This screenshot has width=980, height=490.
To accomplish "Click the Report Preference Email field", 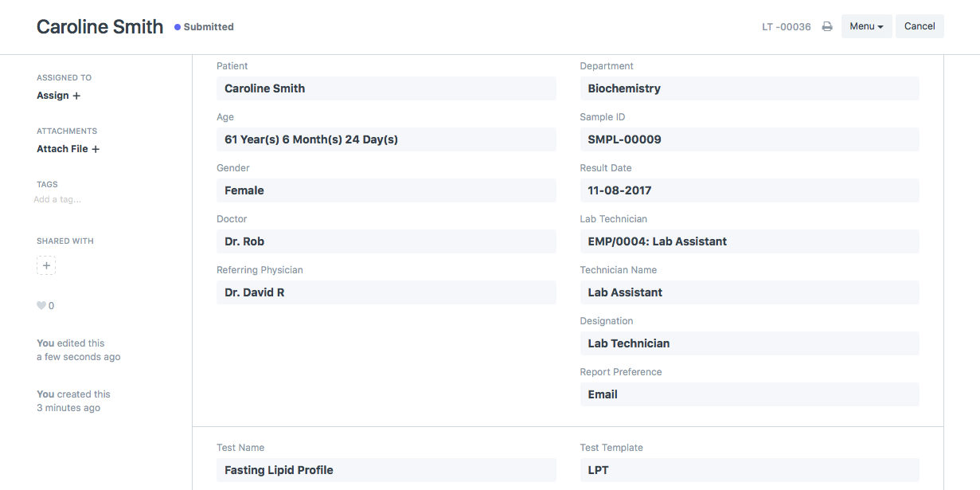I will pyautogui.click(x=749, y=394).
